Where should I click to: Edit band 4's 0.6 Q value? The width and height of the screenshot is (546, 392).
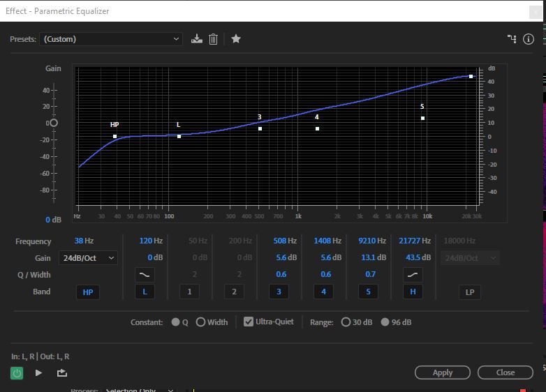point(325,274)
